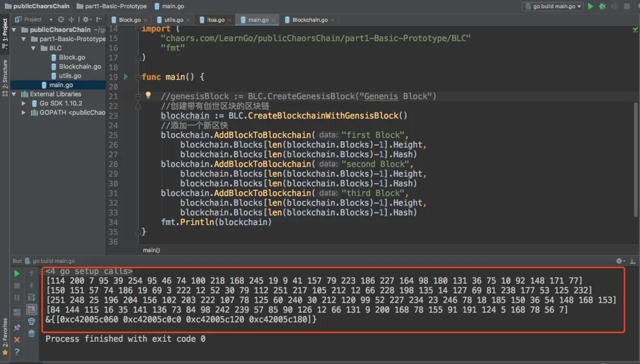The image size is (640, 364).
Task: Switch to the utils.go editor tab
Action: [x=174, y=20]
